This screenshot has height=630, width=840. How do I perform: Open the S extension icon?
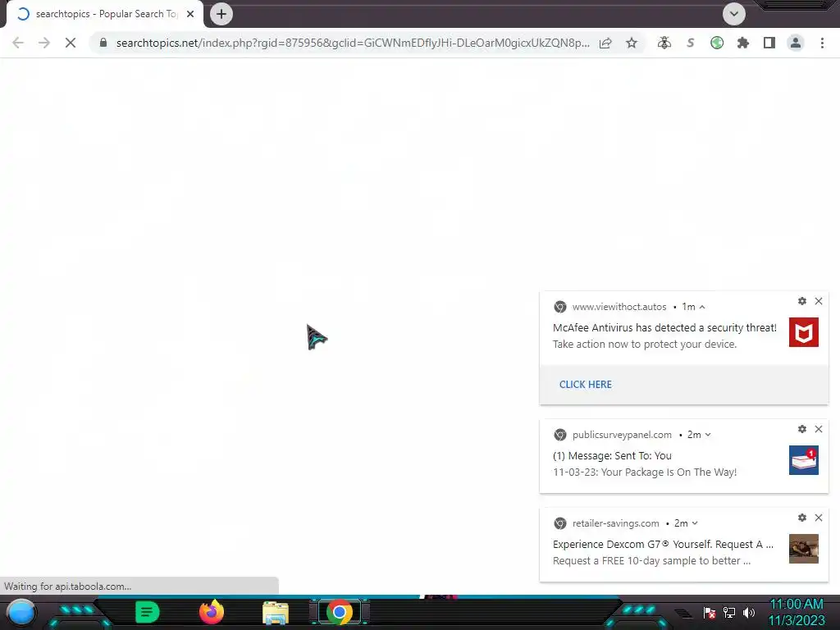coord(691,43)
